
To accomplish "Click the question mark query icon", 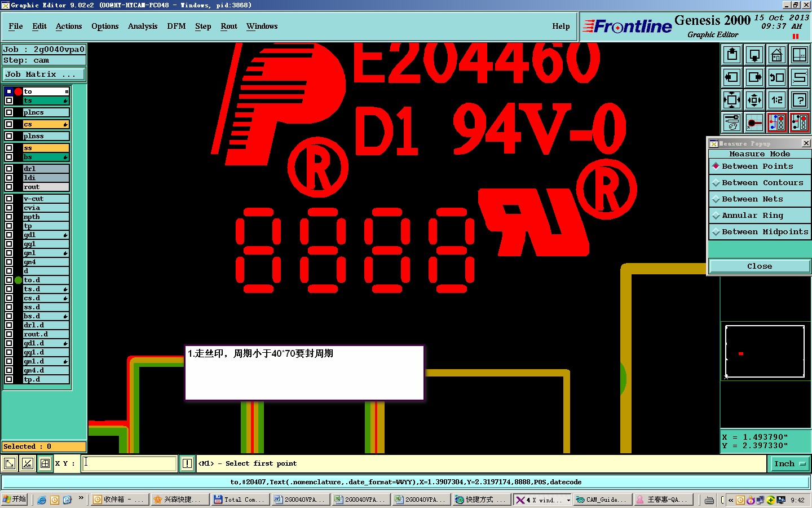I will tap(800, 100).
